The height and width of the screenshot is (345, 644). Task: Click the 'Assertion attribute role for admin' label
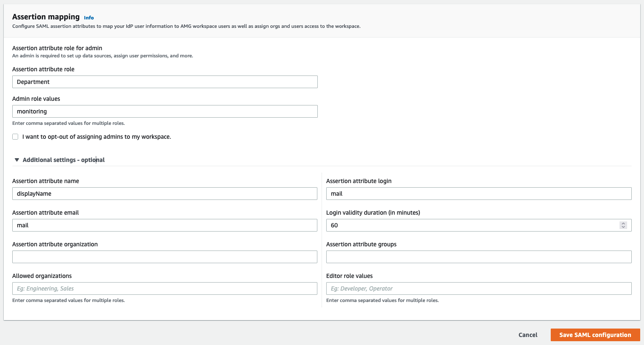57,48
